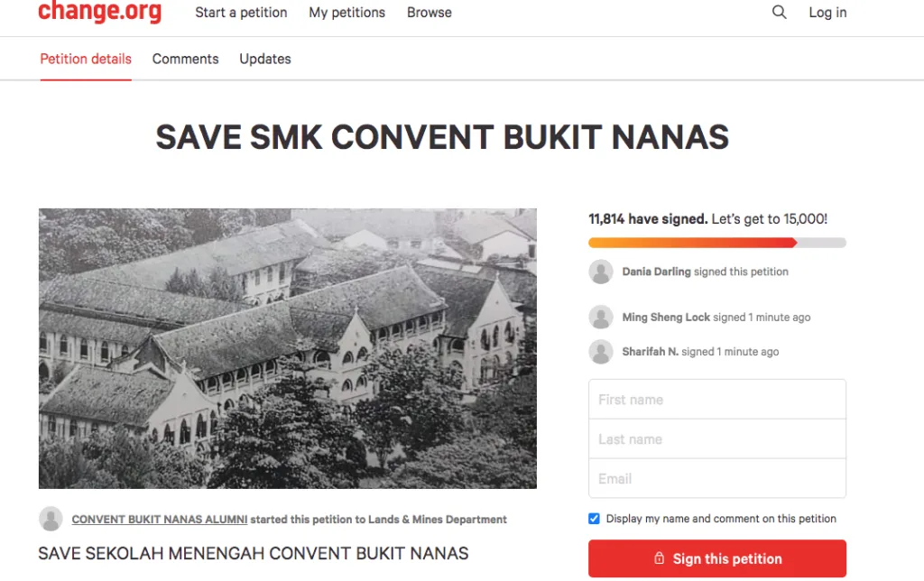
Task: Open the Browse menu item
Action: pyautogui.click(x=429, y=13)
